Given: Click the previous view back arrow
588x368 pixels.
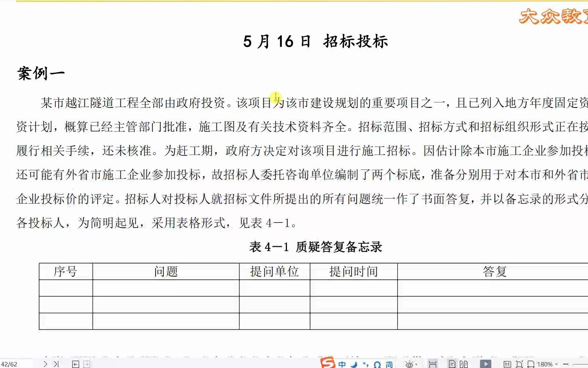Looking at the screenshot, I should coord(75,364).
